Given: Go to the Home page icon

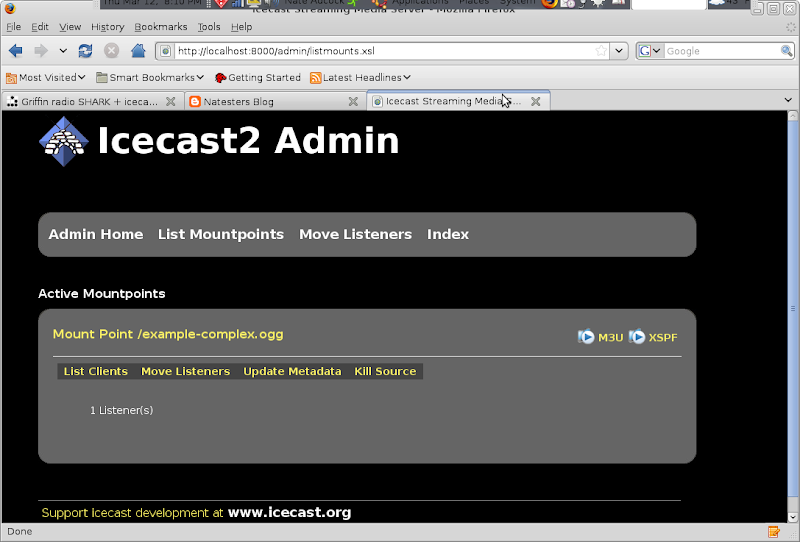Looking at the screenshot, I should pos(138,51).
